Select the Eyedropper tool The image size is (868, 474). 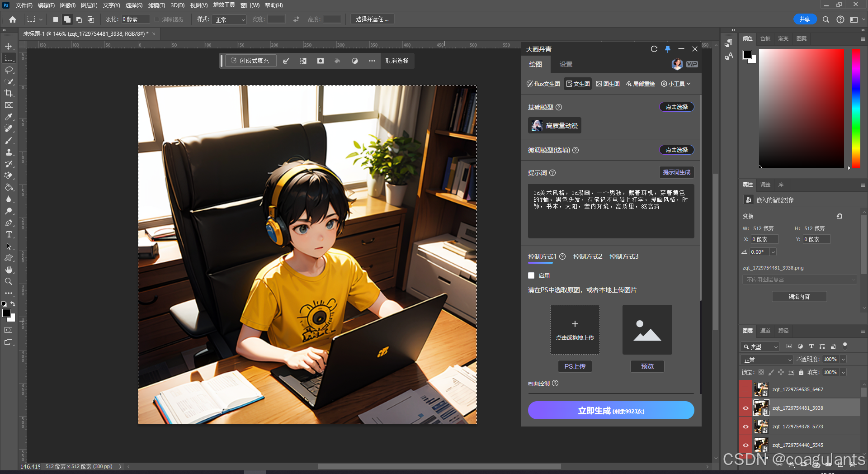[x=9, y=117]
